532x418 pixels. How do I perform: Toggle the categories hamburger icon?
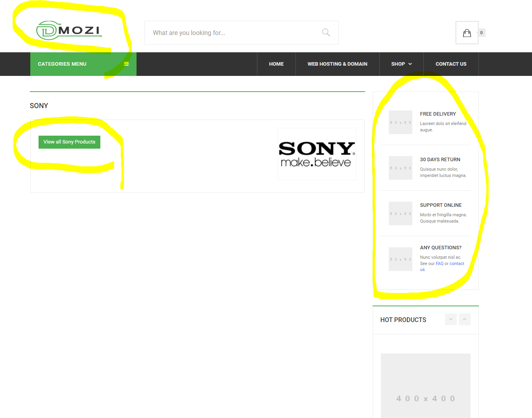click(x=126, y=64)
